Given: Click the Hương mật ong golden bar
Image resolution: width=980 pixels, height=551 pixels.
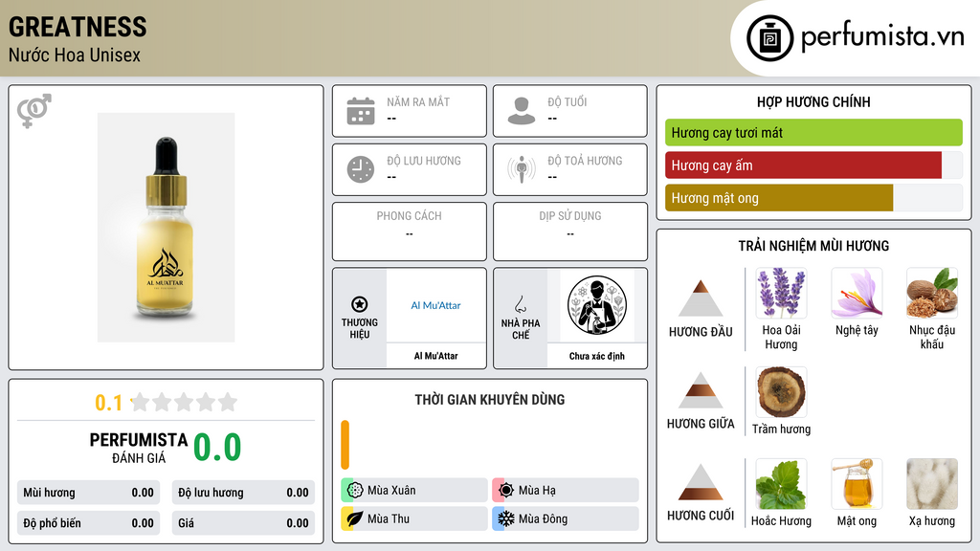Looking at the screenshot, I should tap(779, 197).
